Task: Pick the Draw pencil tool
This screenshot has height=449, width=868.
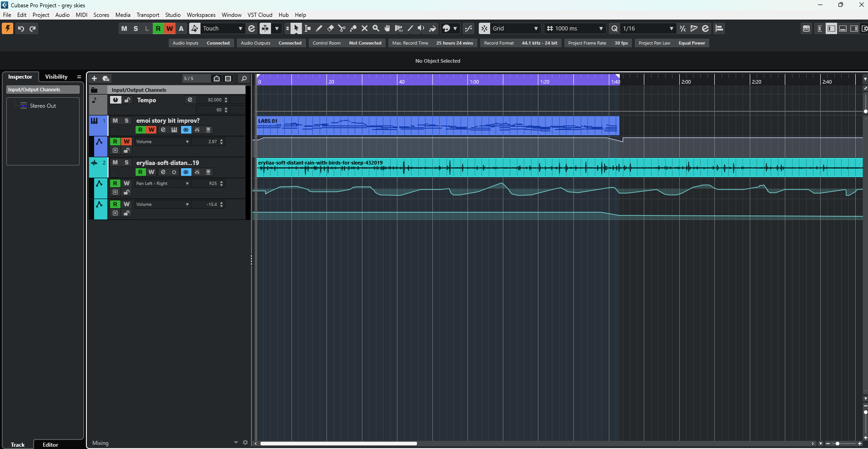Action: click(319, 28)
